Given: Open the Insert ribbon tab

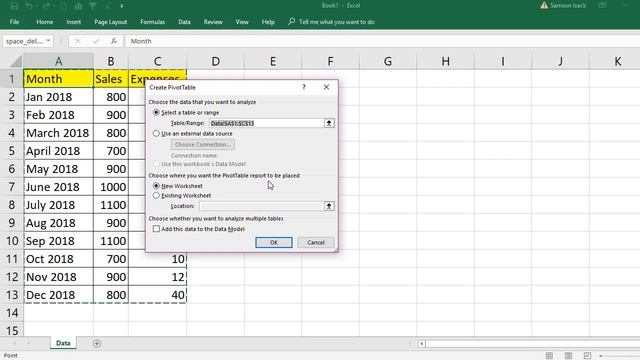Looking at the screenshot, I should click(73, 22).
